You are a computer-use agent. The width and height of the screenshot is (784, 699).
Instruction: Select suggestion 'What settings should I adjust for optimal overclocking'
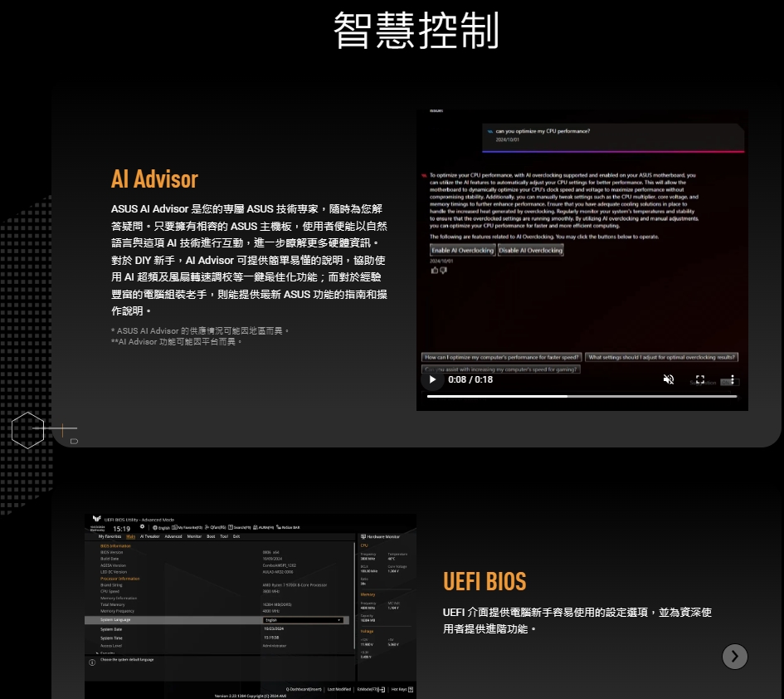(x=661, y=357)
